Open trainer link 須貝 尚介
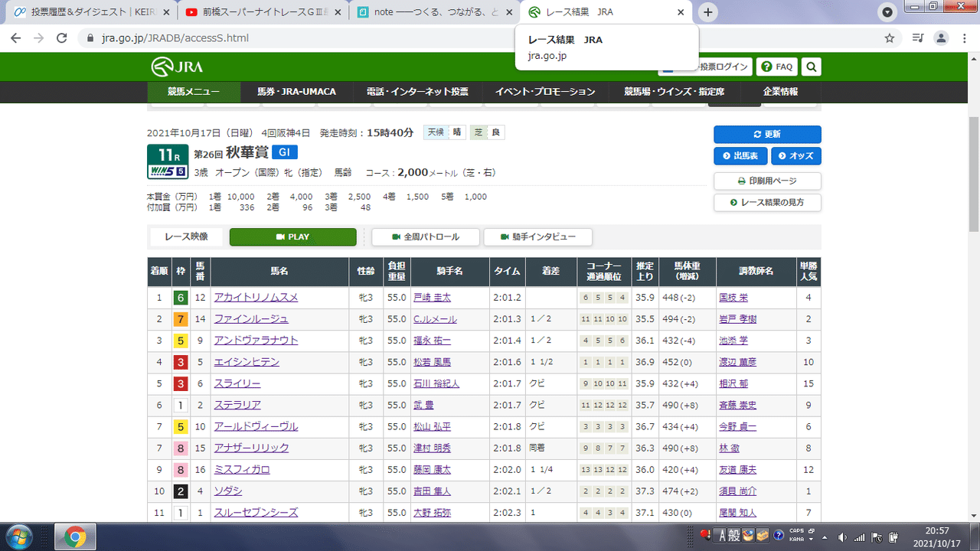Viewport: 980px width, 551px height. tap(738, 491)
